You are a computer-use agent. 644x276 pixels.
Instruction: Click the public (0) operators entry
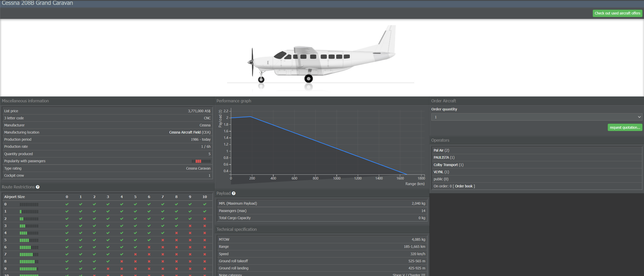441,179
